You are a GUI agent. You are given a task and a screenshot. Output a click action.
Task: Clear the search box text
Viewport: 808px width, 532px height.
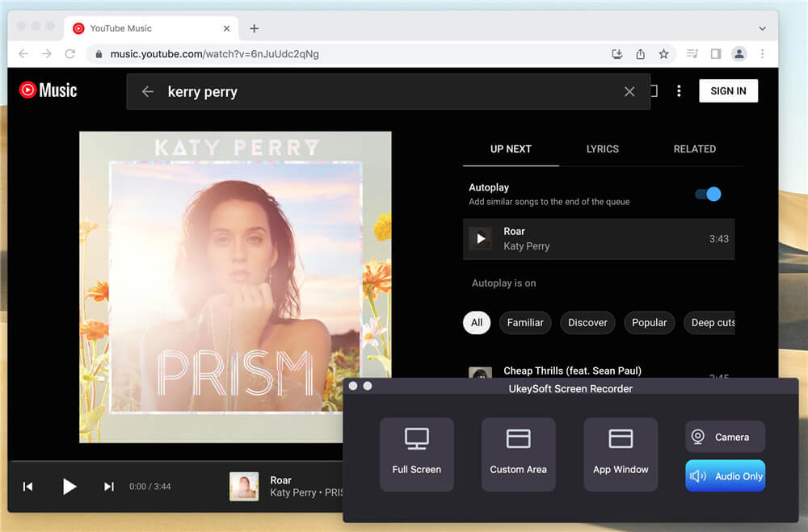tap(629, 92)
